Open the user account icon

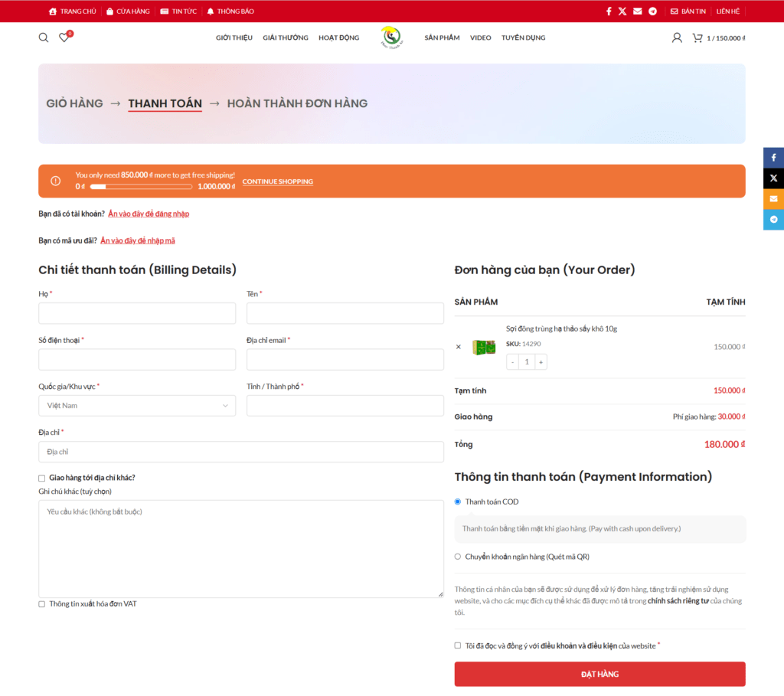(677, 38)
